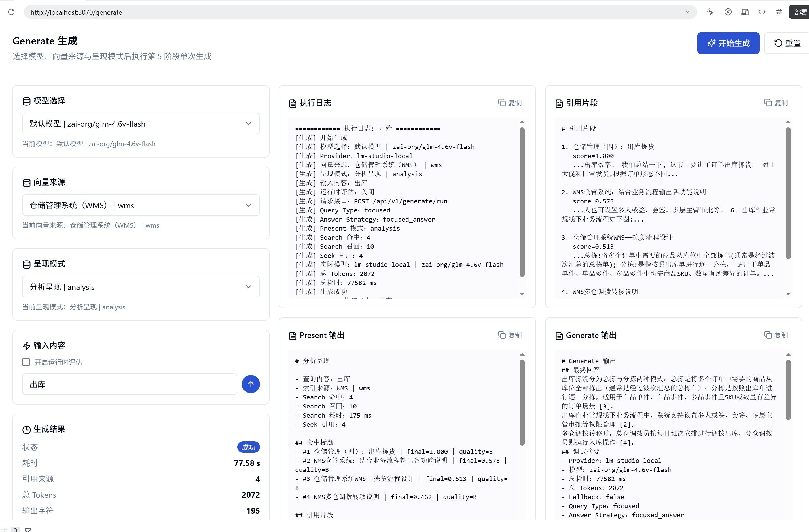Click the 重置 reset button
This screenshot has width=809, height=532.
pyautogui.click(x=787, y=43)
